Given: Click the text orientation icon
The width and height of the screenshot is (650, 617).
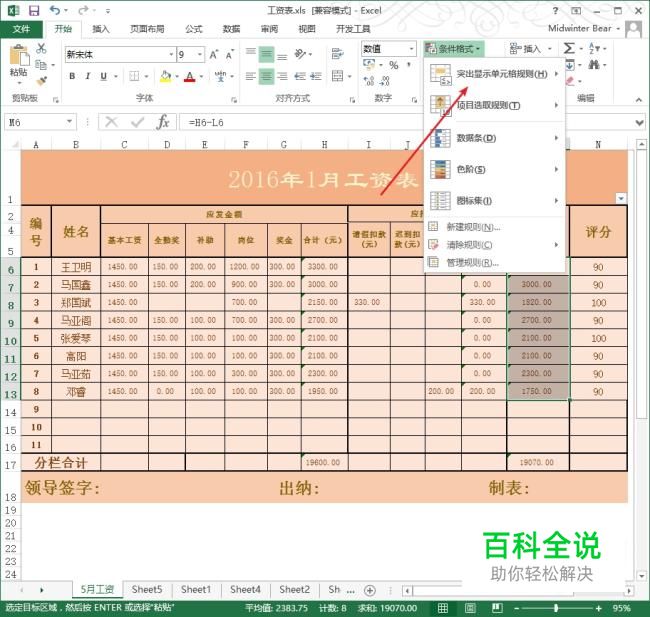Looking at the screenshot, I should pos(301,54).
